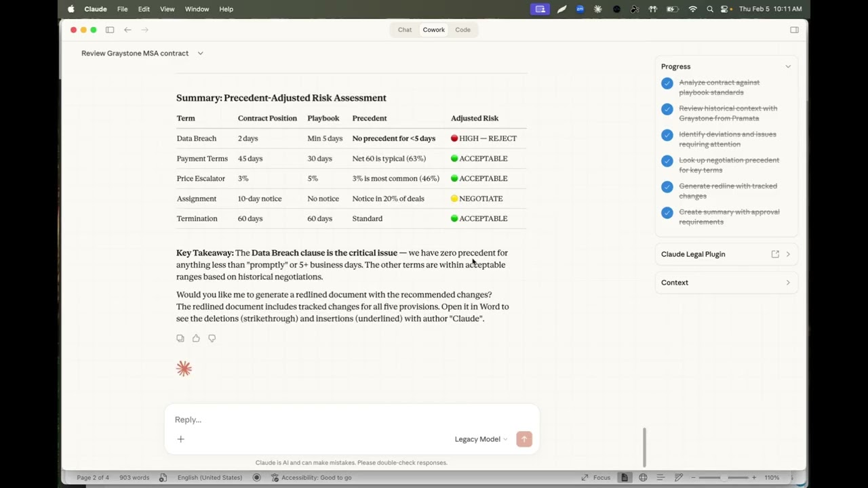Click the Word spelling check icon in status bar
Viewport: 868px width, 488px height.
pos(163,477)
